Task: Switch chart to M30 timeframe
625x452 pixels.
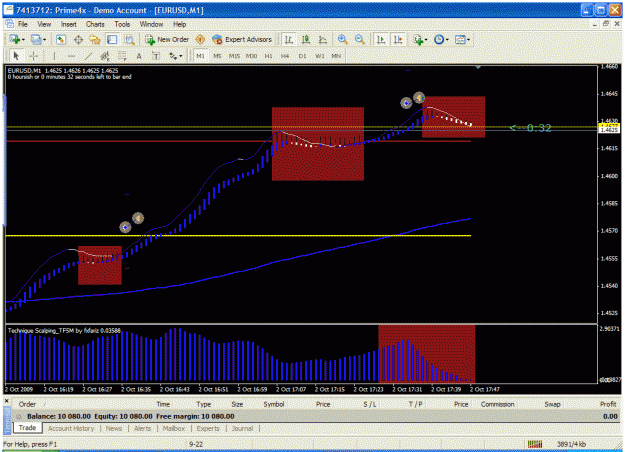Action: (251, 56)
